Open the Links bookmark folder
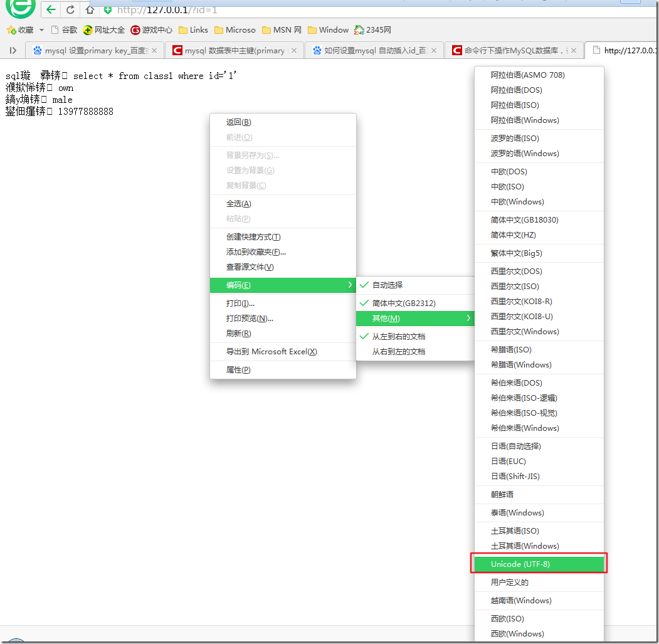 click(193, 30)
